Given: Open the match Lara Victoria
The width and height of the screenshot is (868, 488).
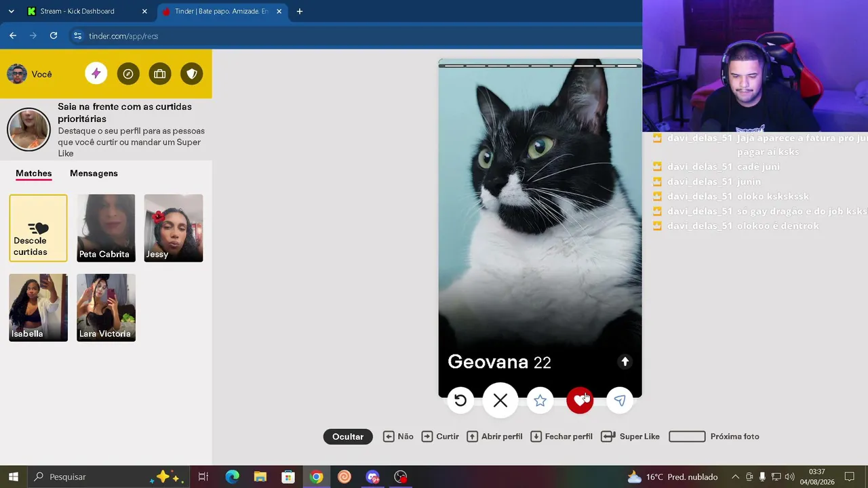Looking at the screenshot, I should 106,308.
